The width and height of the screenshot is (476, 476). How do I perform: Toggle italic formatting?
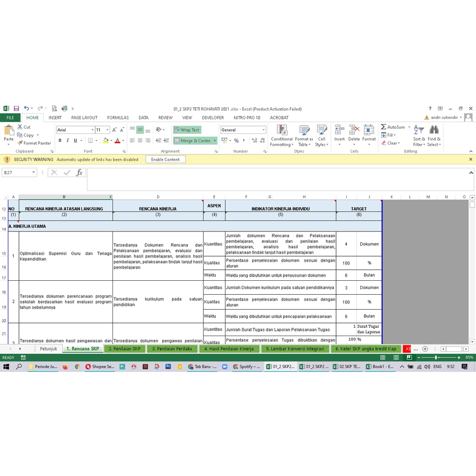point(67,140)
